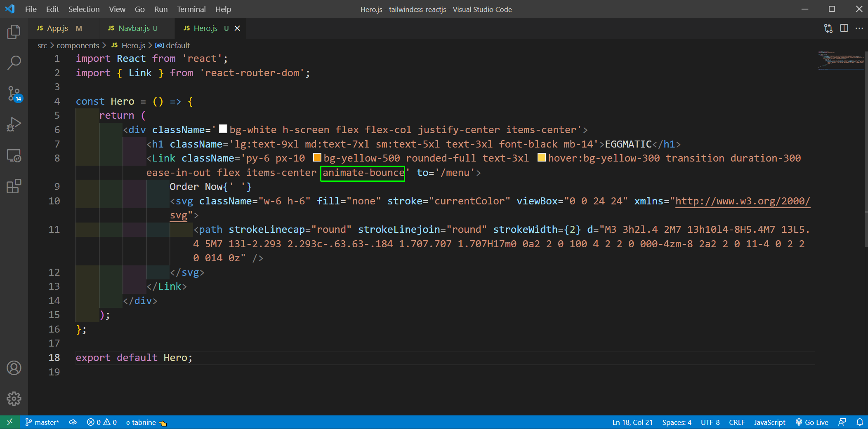The width and height of the screenshot is (868, 429).
Task: Open the Go menu
Action: pos(140,9)
